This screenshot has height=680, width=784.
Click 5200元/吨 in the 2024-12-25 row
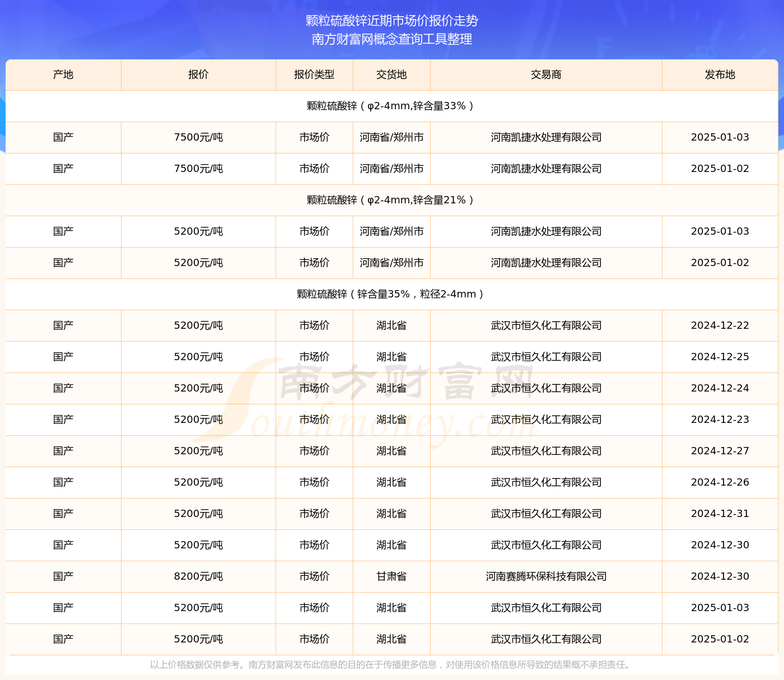point(198,357)
